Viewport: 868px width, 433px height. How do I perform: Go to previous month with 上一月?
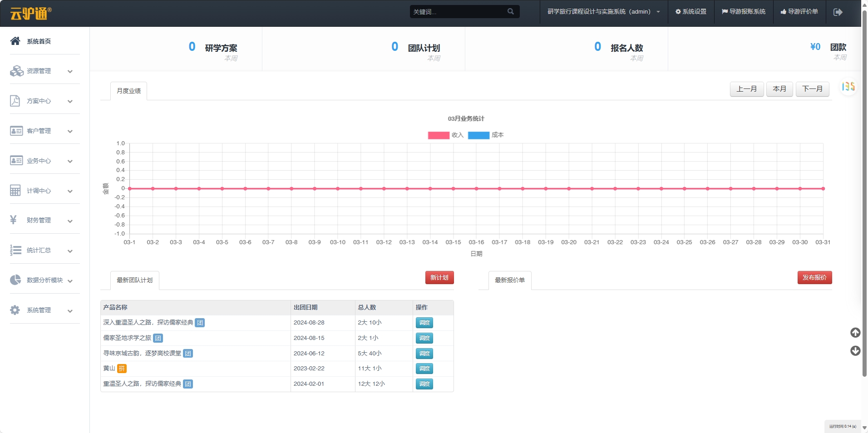tap(746, 89)
